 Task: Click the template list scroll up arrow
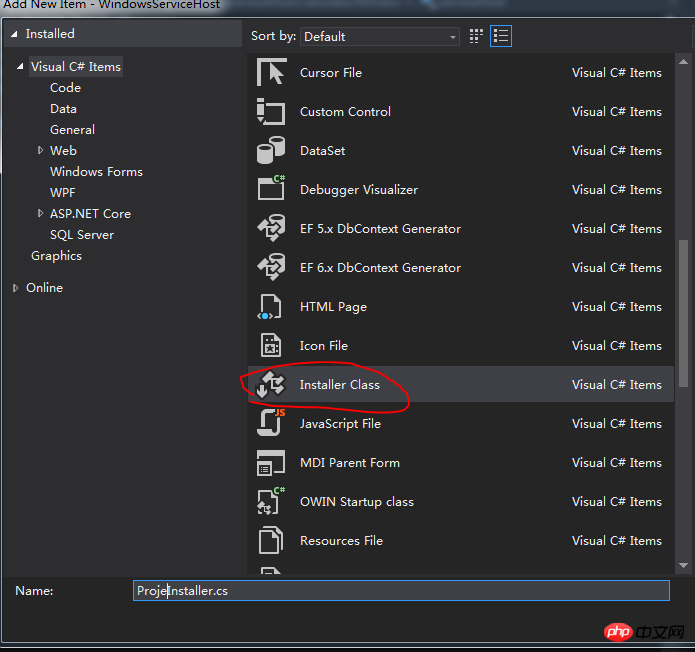(x=683, y=62)
